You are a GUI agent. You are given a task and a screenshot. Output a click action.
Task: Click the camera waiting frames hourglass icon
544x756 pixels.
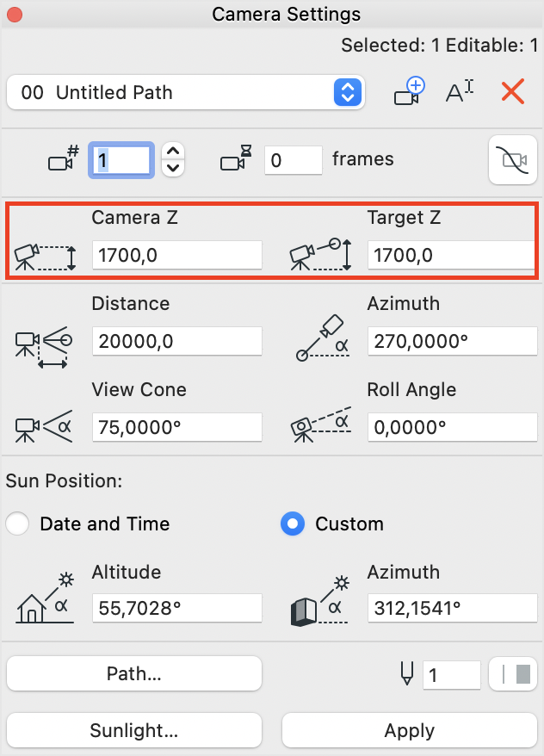[236, 158]
